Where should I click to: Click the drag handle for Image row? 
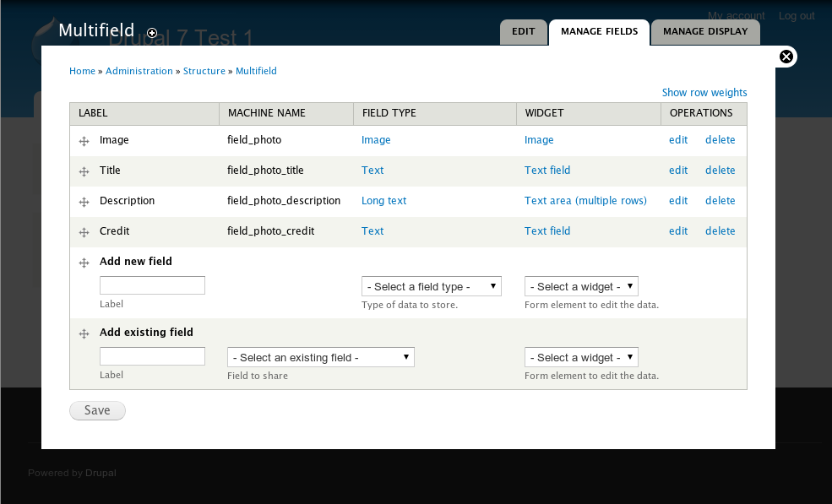pyautogui.click(x=84, y=141)
